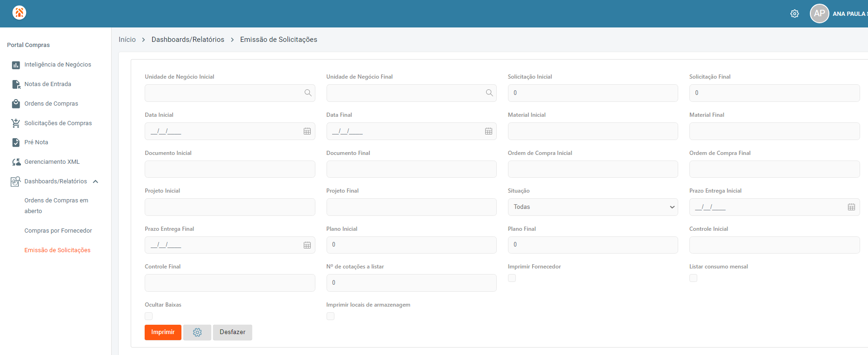This screenshot has height=355, width=868.
Task: Check Imprimir locais de armazenagem checkbox
Action: tap(330, 316)
